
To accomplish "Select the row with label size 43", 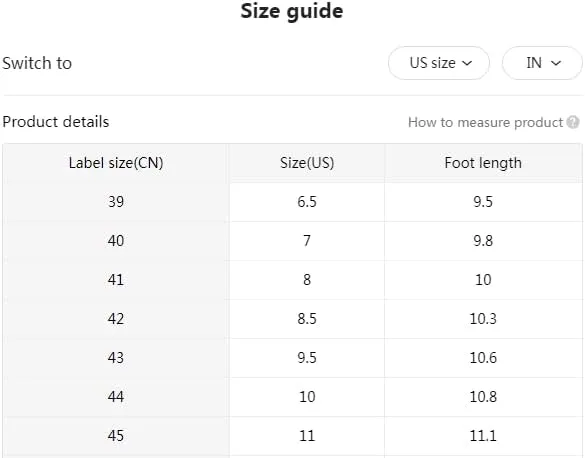I will pyautogui.click(x=292, y=358).
